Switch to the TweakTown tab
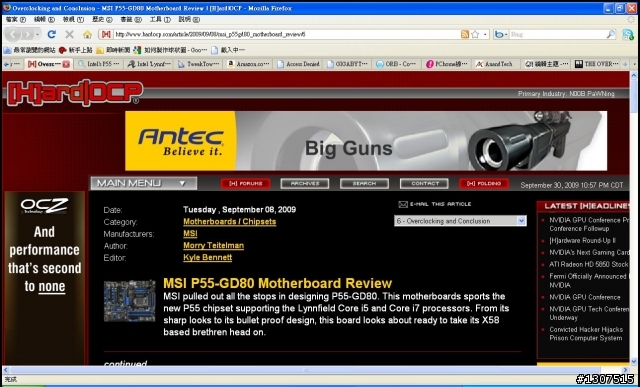 pos(199,64)
